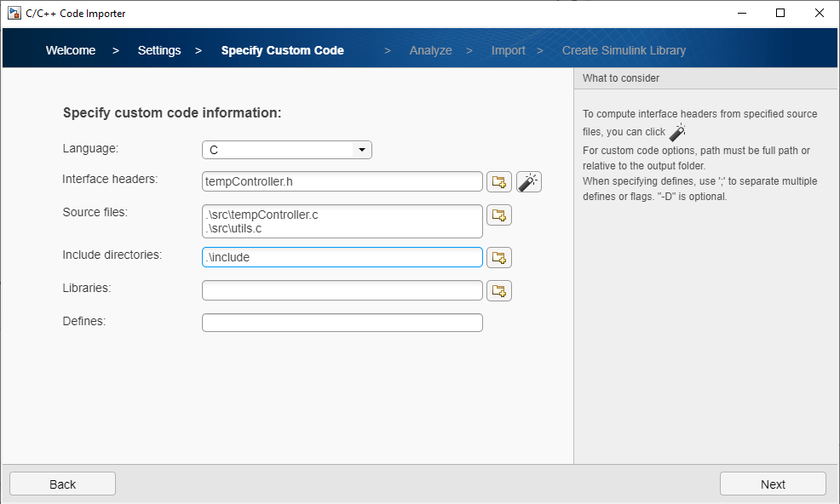The height and width of the screenshot is (504, 840).
Task: Click the empty Defines field
Action: tap(342, 323)
